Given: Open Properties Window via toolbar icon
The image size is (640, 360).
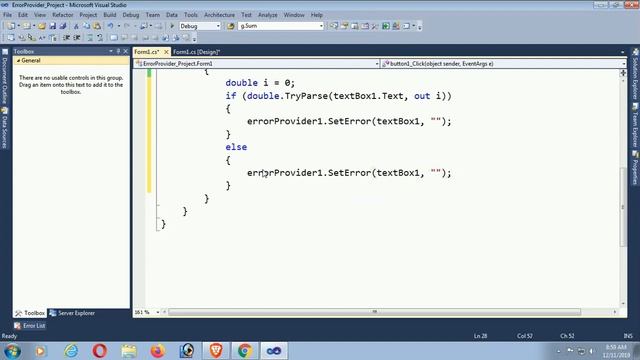Looking at the screenshot, I should (x=344, y=26).
